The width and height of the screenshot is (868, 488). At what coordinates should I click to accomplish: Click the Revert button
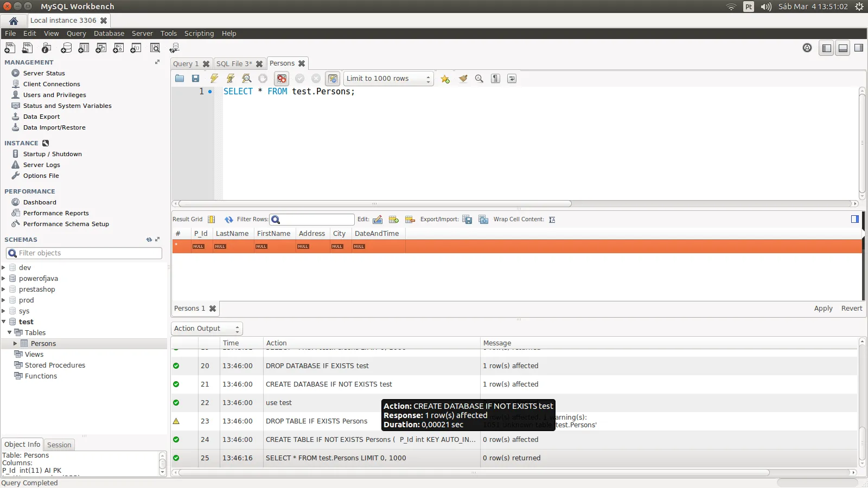[x=851, y=309]
